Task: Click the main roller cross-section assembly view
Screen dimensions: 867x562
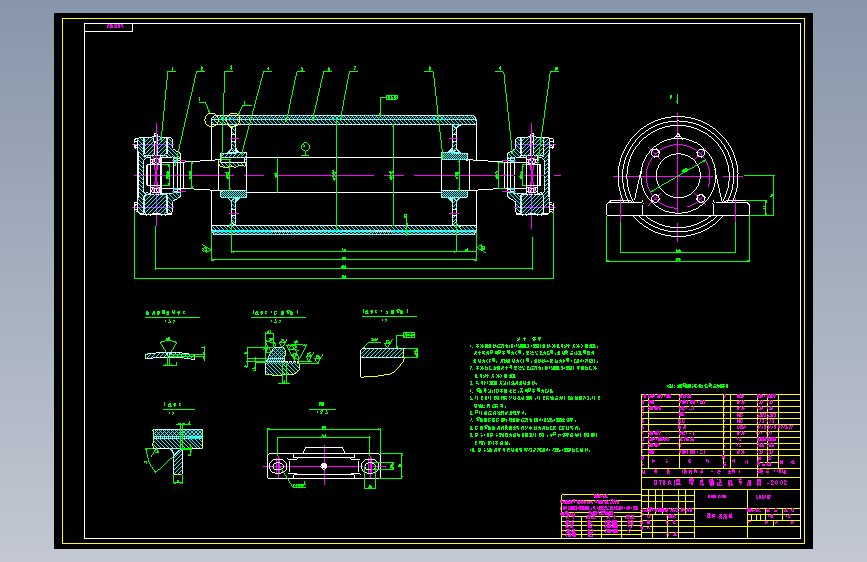Action: coord(344,174)
